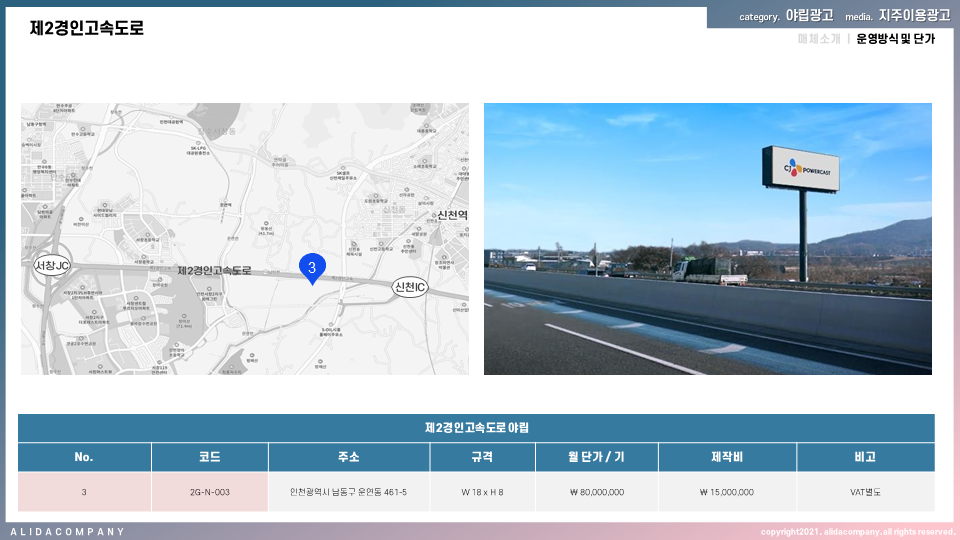Select the 코드 column header
The width and height of the screenshot is (960, 540).
[x=210, y=457]
